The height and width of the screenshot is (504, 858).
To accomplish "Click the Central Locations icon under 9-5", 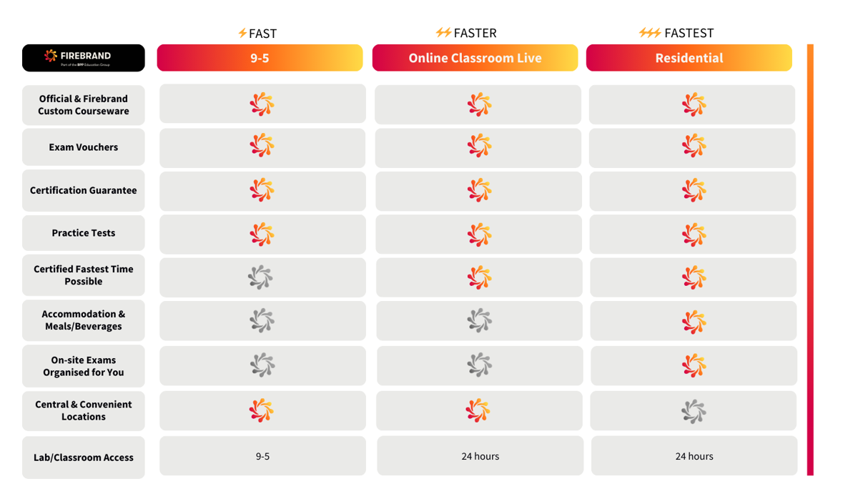I will click(x=262, y=410).
